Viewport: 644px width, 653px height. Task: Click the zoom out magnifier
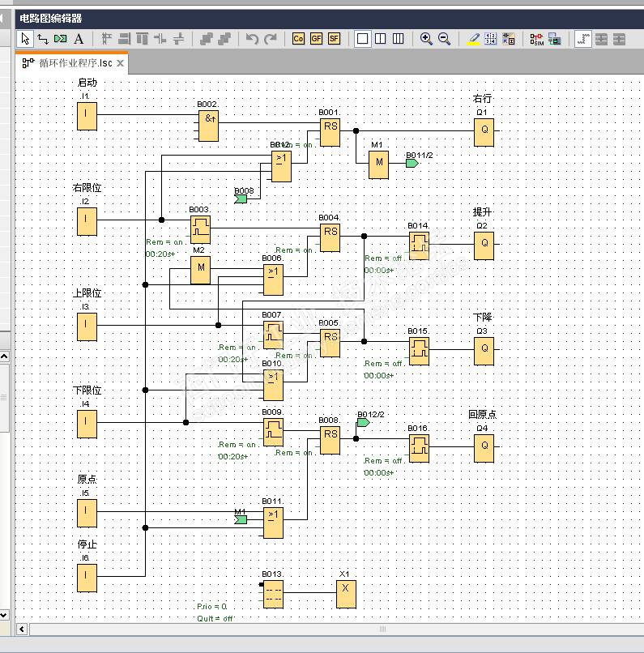[x=444, y=38]
